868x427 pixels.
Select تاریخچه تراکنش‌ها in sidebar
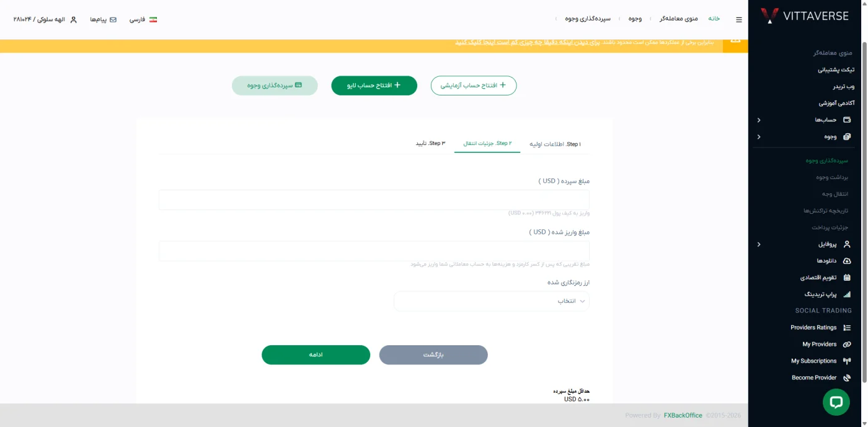click(825, 211)
